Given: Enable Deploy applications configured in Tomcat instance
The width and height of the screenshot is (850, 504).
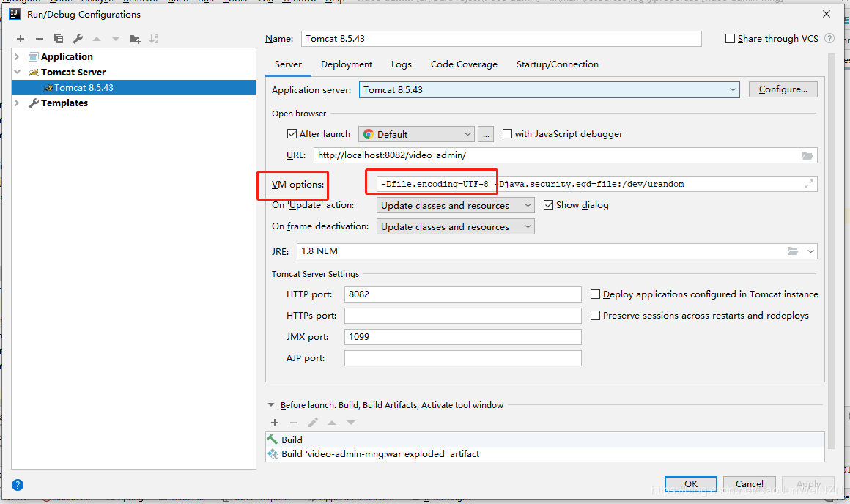Looking at the screenshot, I should [x=595, y=294].
